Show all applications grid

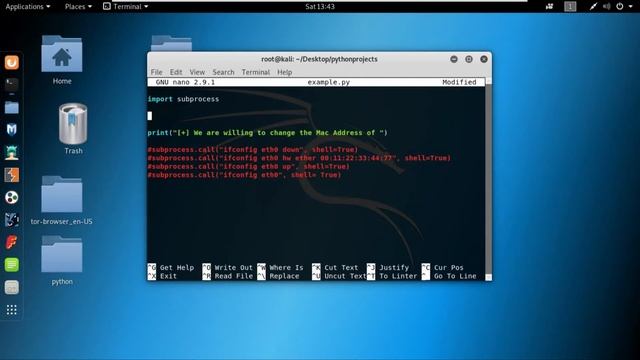(x=12, y=310)
